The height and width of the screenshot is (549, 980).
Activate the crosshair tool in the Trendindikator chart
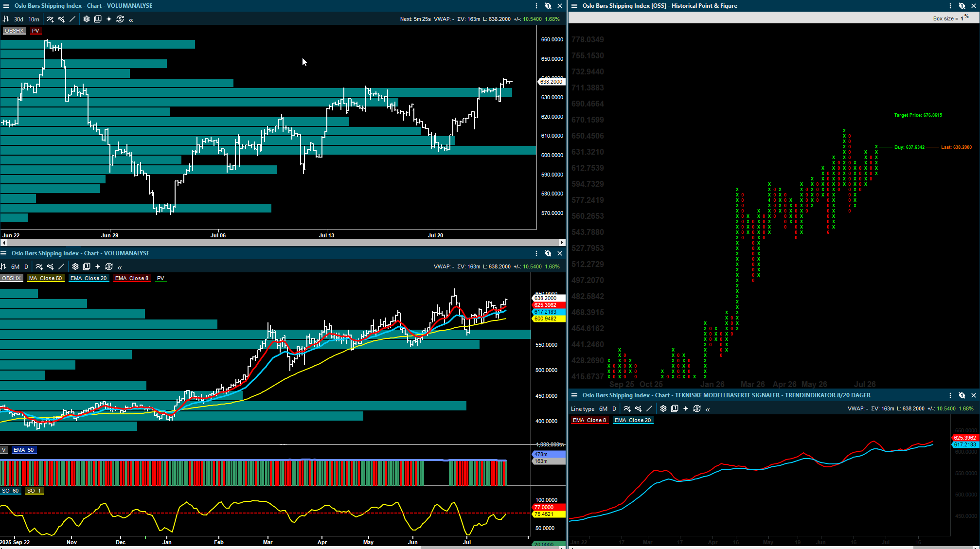686,408
